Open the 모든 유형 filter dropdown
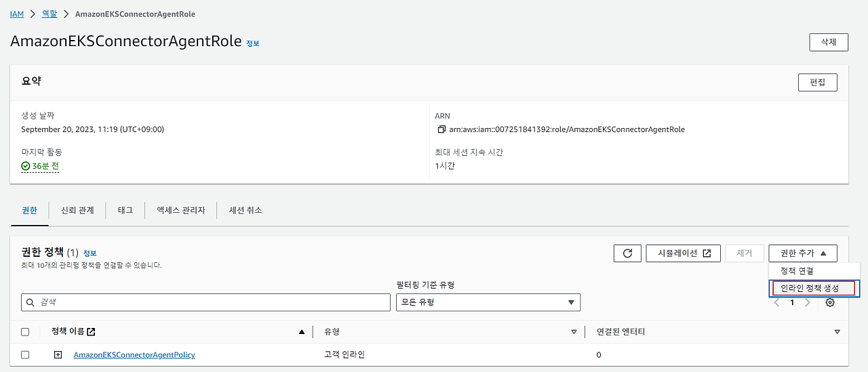The width and height of the screenshot is (868, 372). [488, 302]
